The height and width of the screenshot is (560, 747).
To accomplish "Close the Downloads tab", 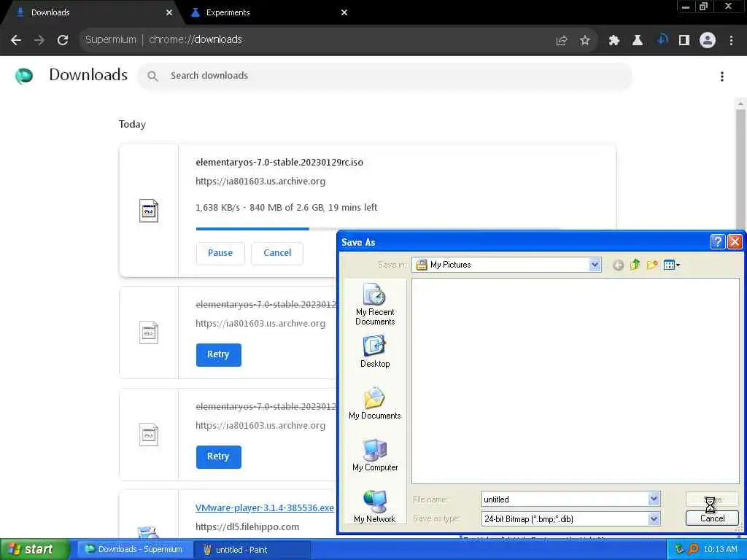I will coord(169,12).
